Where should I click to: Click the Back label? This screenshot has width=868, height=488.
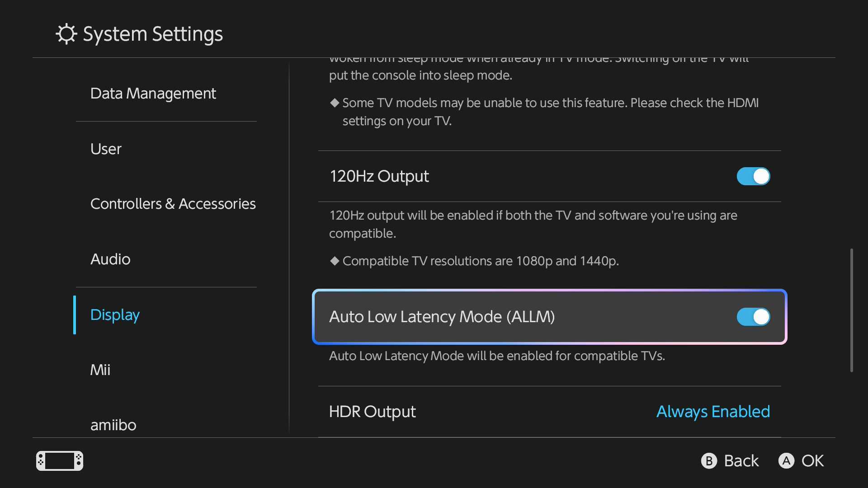click(x=741, y=461)
